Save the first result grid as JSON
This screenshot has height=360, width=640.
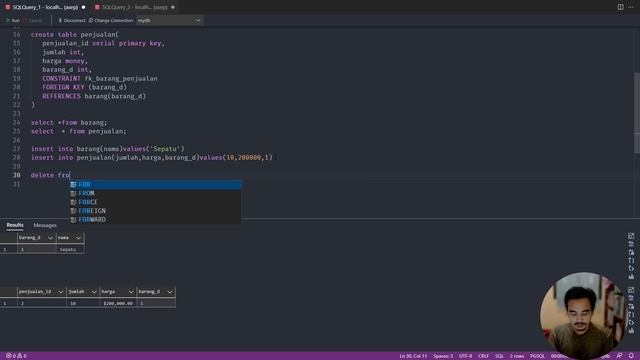[x=631, y=260]
